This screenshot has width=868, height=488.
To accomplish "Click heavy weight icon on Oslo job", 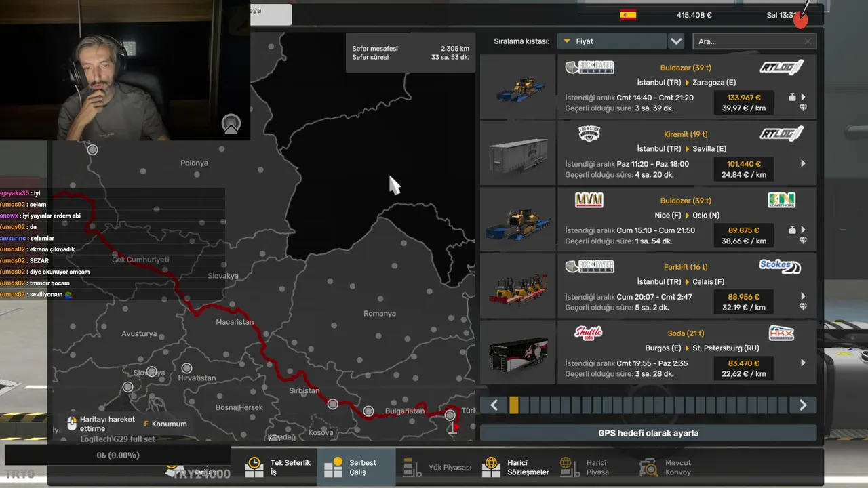I will coord(792,230).
